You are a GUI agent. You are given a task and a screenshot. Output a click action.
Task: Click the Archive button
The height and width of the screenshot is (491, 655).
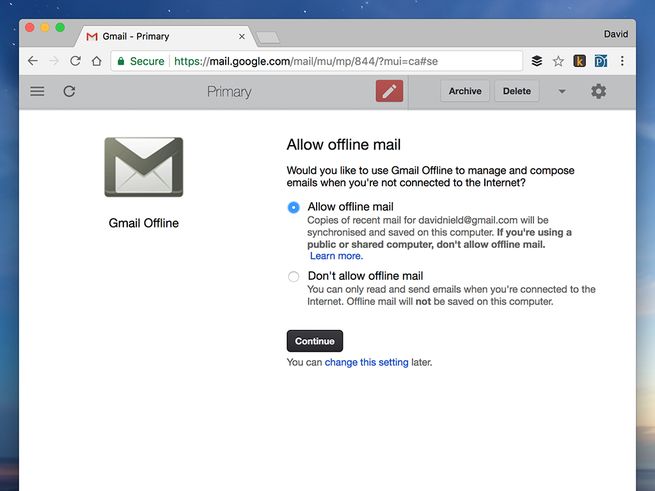tap(465, 91)
